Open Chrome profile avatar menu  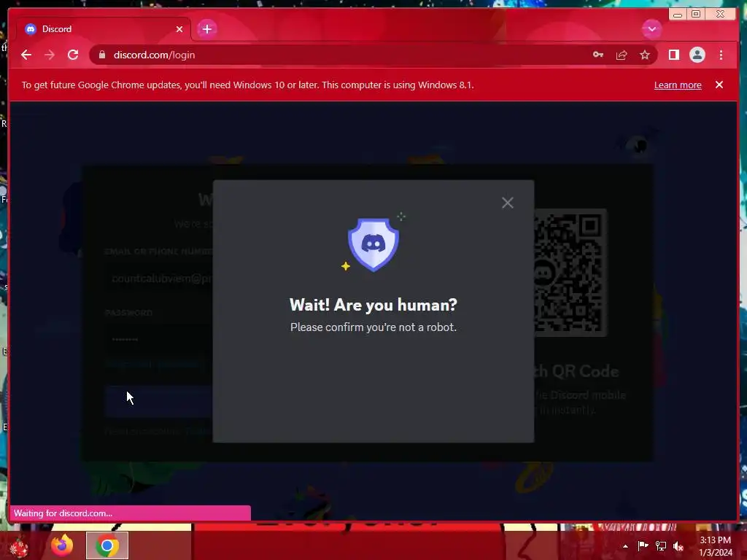[697, 55]
